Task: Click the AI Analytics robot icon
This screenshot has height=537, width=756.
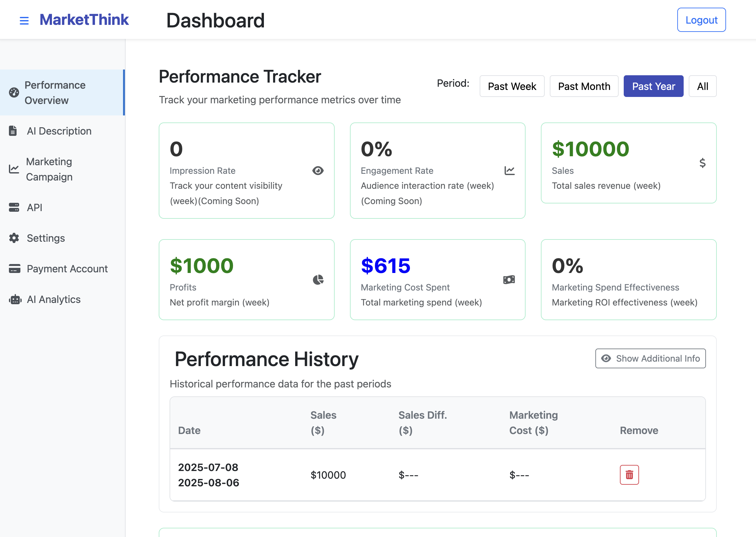Action: click(x=15, y=299)
